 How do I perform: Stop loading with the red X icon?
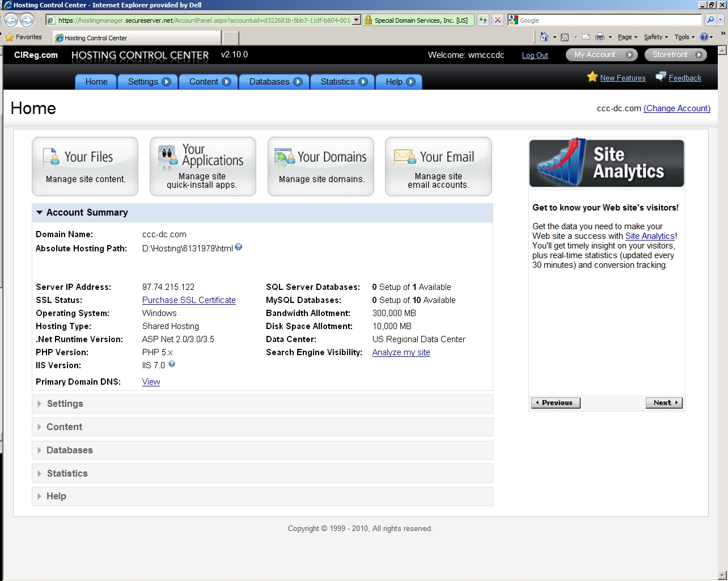click(x=497, y=20)
